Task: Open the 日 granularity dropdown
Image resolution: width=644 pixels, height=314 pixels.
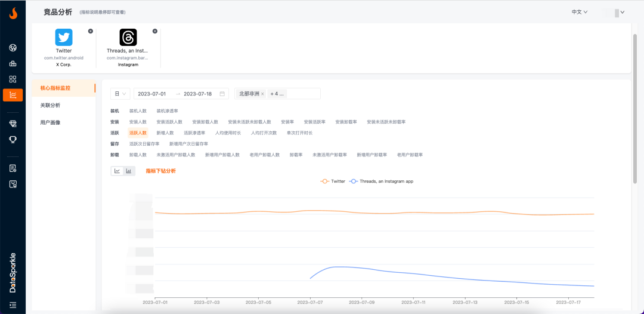Action: (x=120, y=94)
